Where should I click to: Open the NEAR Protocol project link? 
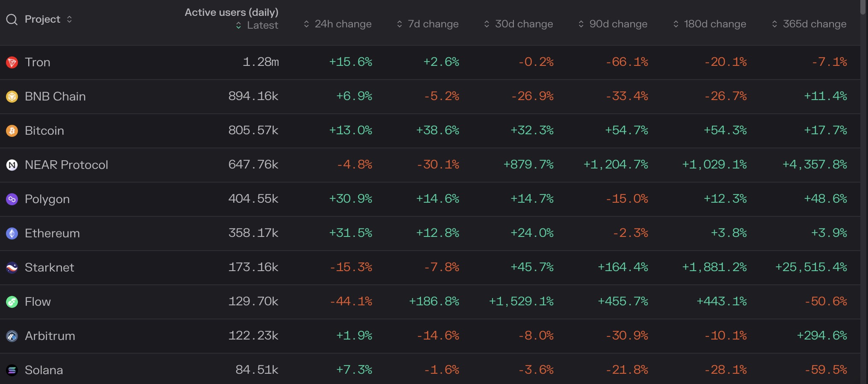point(66,165)
